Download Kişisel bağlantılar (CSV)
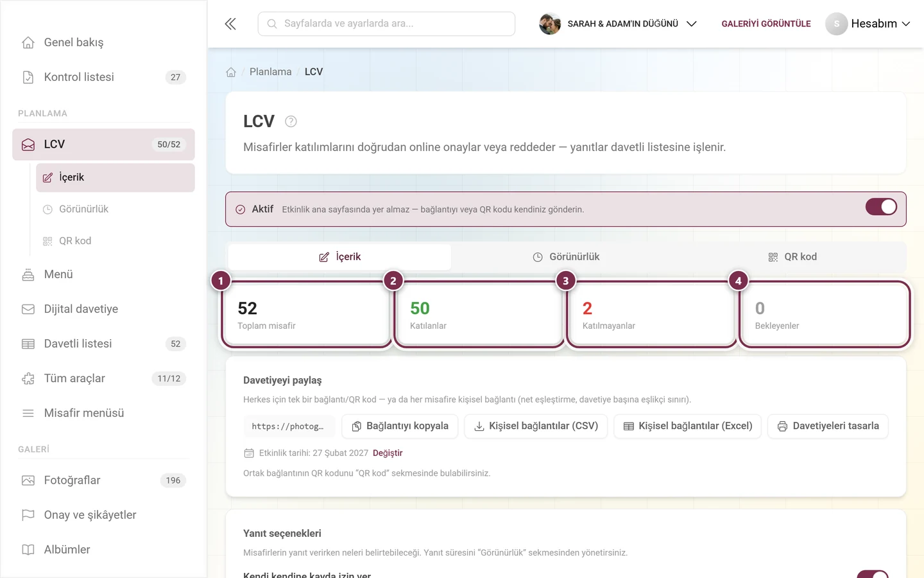The image size is (924, 578). pos(536,426)
